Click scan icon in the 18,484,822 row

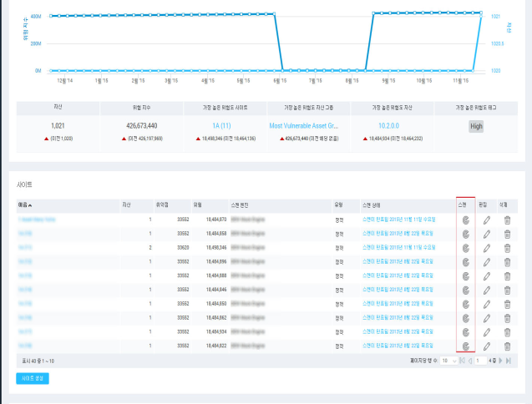(466, 346)
